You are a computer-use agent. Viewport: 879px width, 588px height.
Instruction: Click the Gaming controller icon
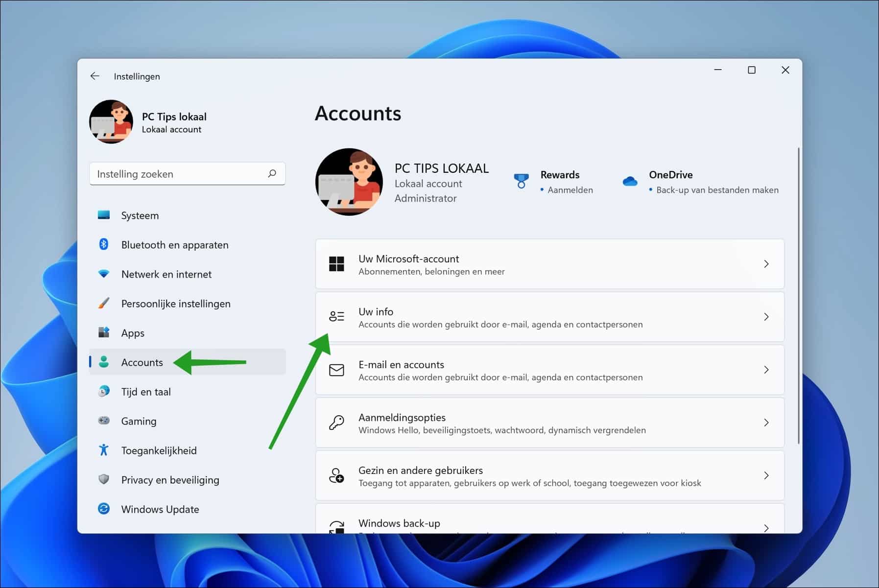click(104, 421)
